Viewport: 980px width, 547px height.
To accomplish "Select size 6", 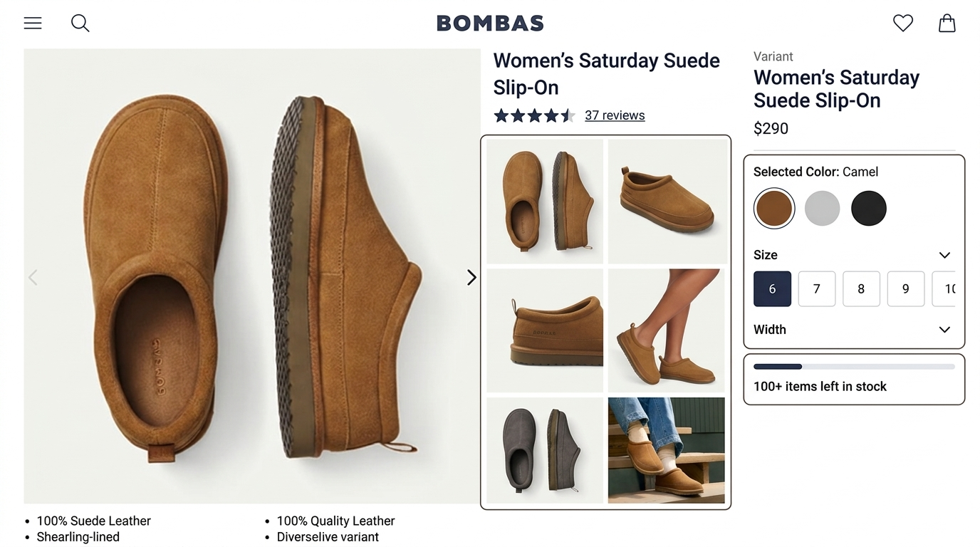I will [772, 288].
